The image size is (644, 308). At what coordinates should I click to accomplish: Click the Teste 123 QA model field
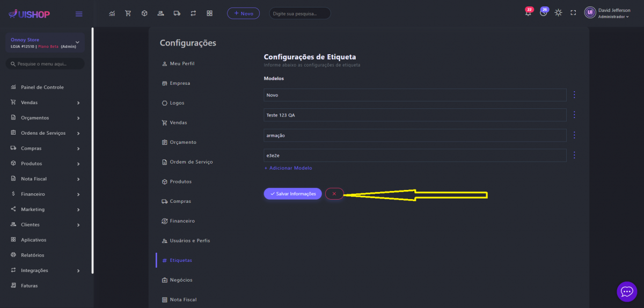click(x=415, y=115)
